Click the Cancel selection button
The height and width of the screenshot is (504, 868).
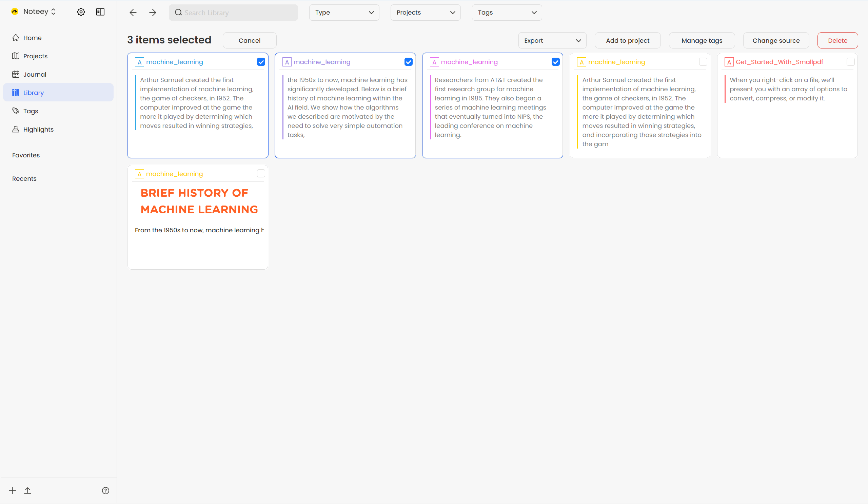click(x=249, y=40)
